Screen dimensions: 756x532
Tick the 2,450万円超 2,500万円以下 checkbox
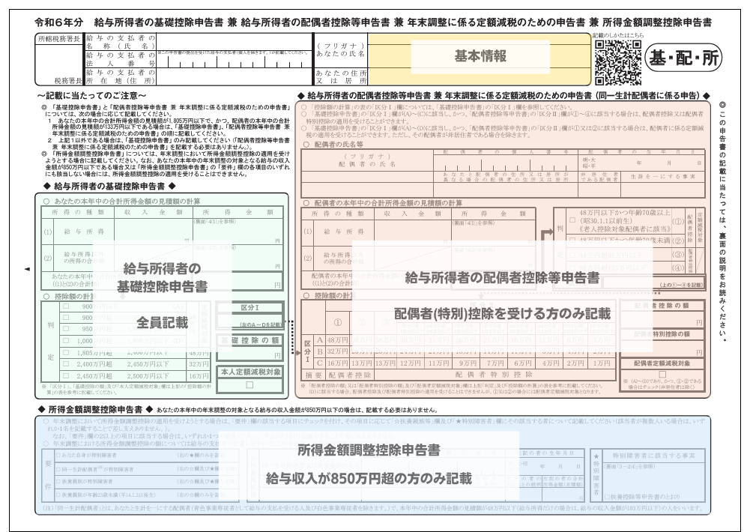(66, 375)
